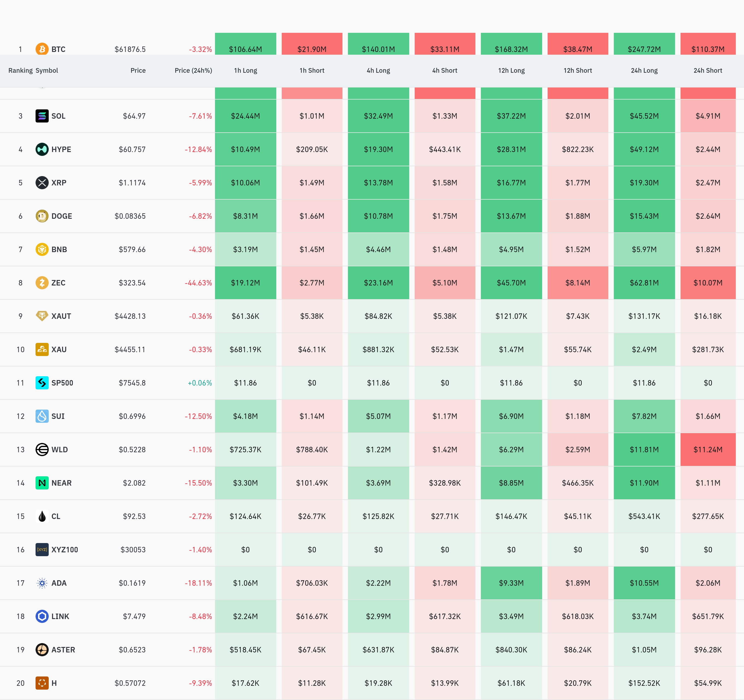
Task: Click BTC 24h Long cell "$247.72M"
Action: pyautogui.click(x=644, y=44)
